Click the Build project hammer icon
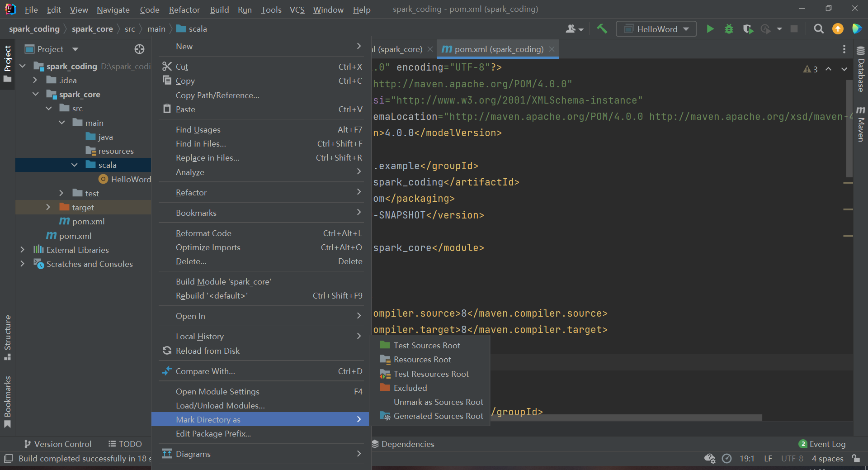The width and height of the screenshot is (868, 470). point(602,29)
